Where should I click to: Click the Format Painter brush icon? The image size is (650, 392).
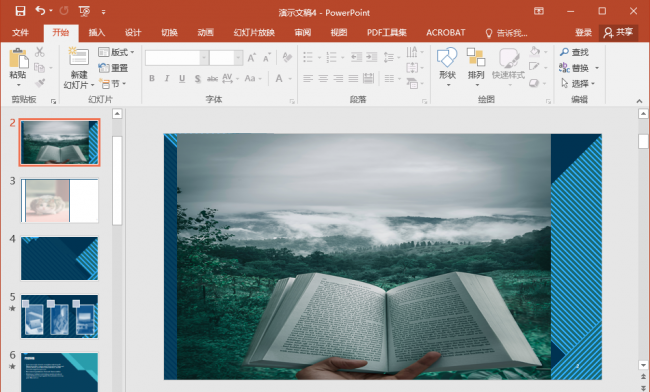(40, 83)
